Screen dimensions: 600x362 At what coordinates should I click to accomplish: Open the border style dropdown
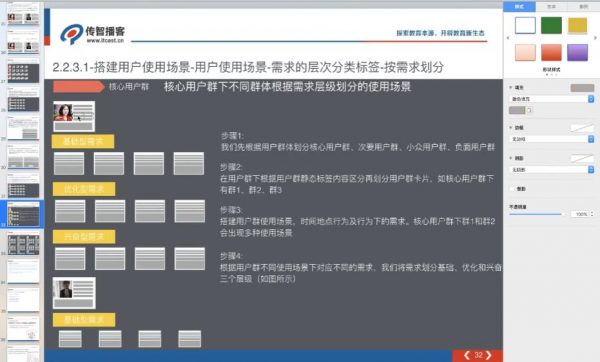click(x=551, y=139)
